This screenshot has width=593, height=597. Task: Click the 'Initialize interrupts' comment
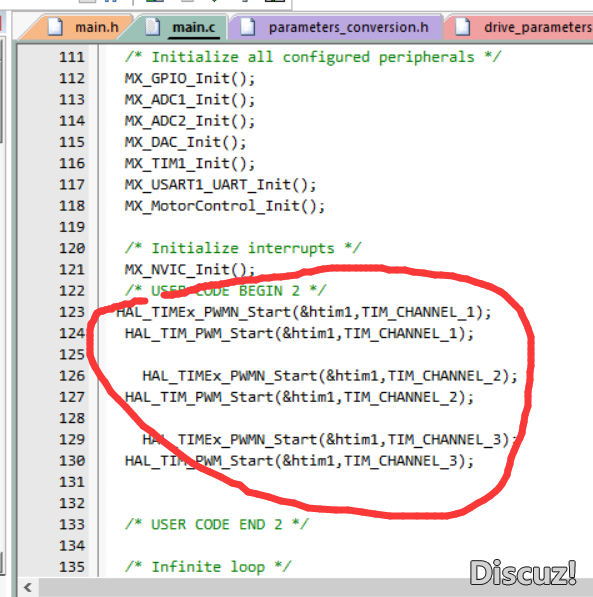(243, 249)
